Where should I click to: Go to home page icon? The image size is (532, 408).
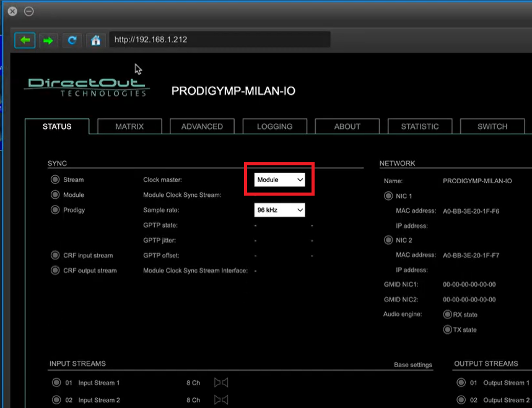pyautogui.click(x=95, y=41)
